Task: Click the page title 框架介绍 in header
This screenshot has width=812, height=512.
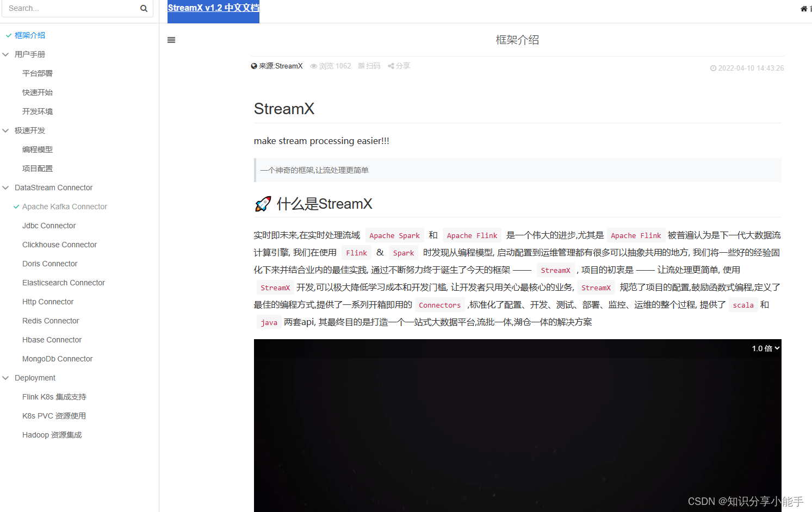Action: click(x=517, y=40)
